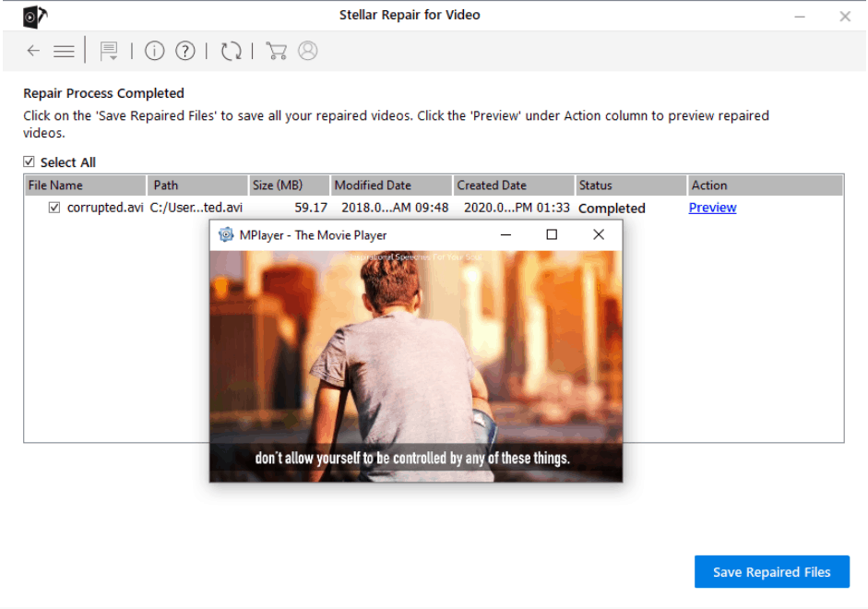Click the back arrow icon
The image size is (868, 609).
(33, 52)
